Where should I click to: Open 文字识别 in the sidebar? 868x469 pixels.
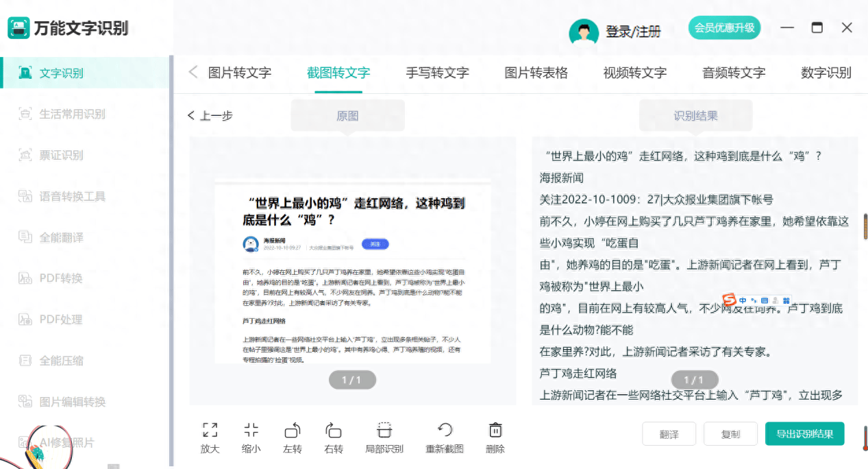61,73
